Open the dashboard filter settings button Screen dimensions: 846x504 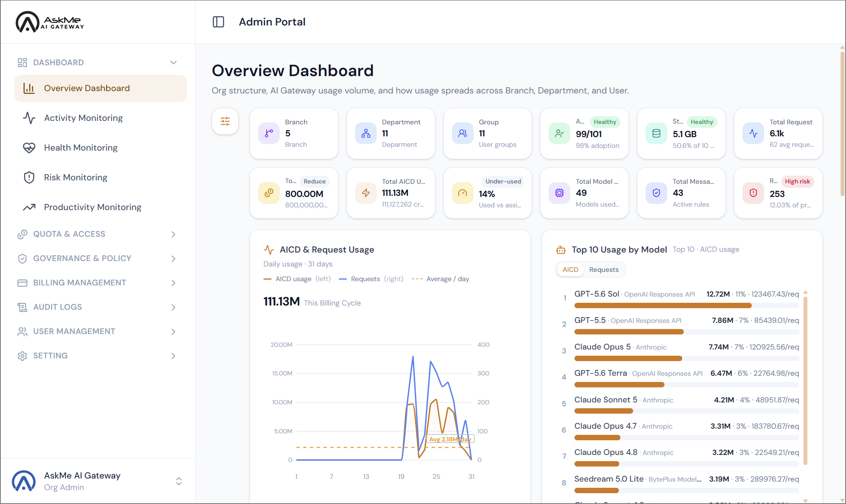[x=225, y=121]
